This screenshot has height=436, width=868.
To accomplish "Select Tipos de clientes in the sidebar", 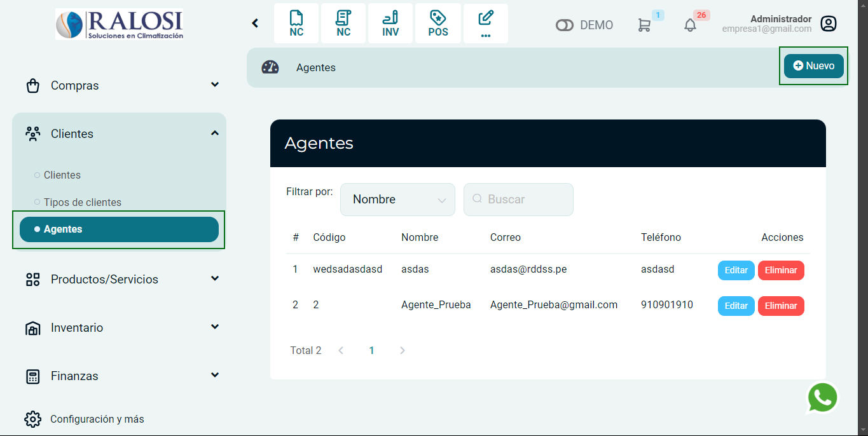I will [83, 202].
